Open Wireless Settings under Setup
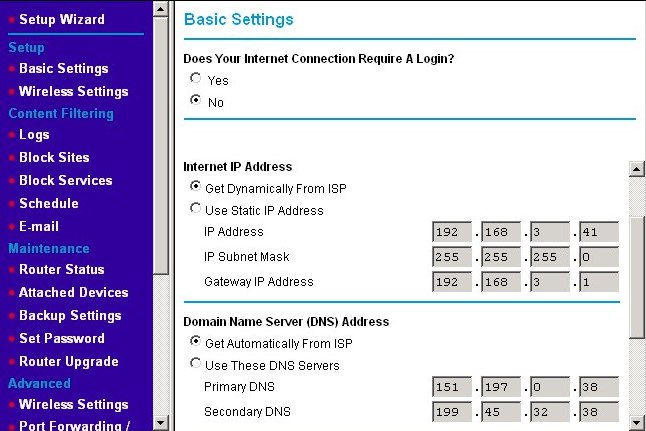 coord(74,91)
